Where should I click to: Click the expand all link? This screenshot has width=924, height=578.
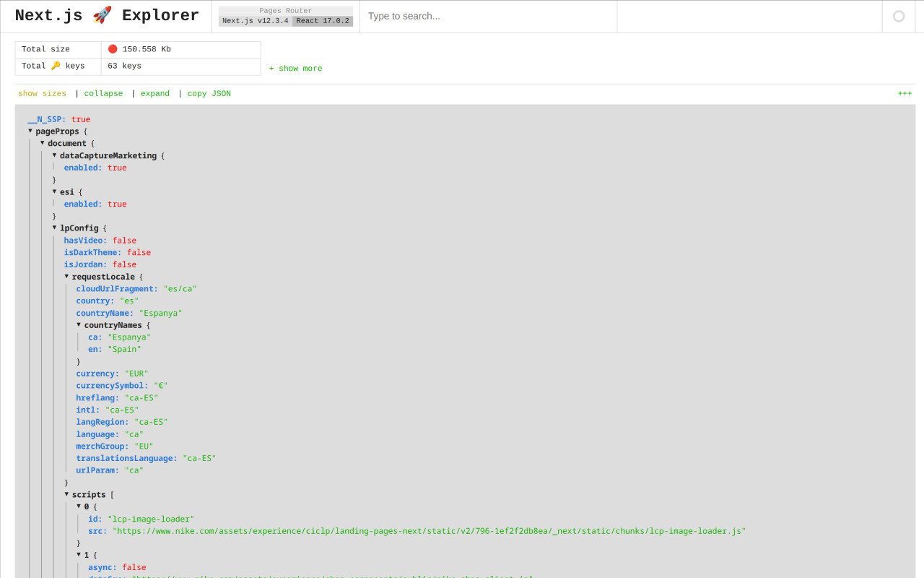[x=154, y=93]
